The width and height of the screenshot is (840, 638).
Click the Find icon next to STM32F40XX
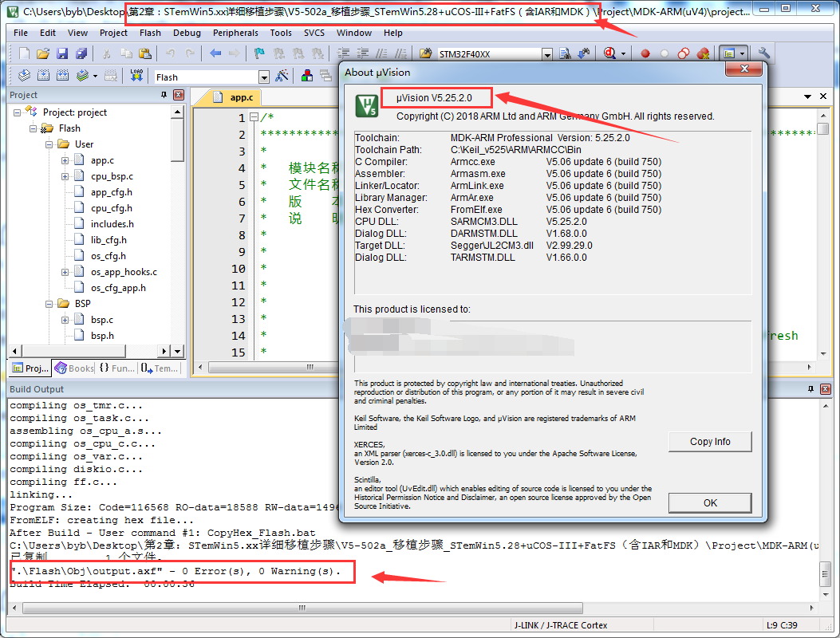click(565, 53)
